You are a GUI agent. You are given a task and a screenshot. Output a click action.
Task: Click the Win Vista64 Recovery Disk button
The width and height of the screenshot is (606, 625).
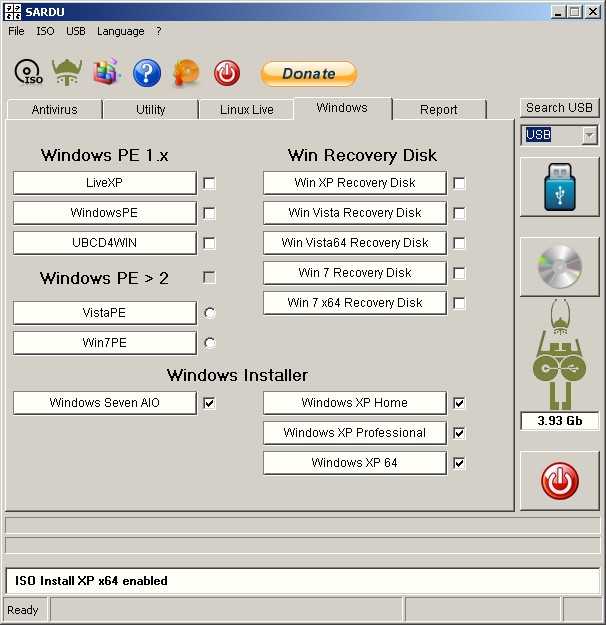point(354,243)
